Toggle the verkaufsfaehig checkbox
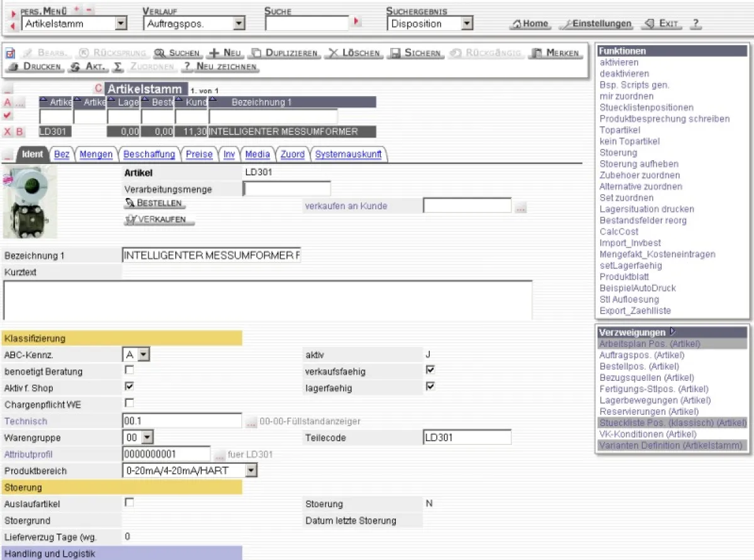Viewport: 754px width, 560px height. pos(430,370)
